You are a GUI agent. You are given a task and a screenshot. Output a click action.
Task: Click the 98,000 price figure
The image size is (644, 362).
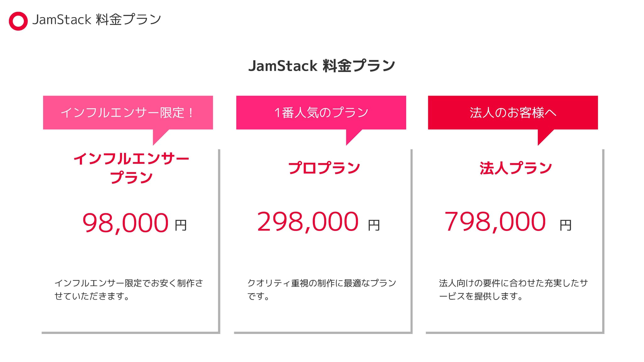point(125,223)
